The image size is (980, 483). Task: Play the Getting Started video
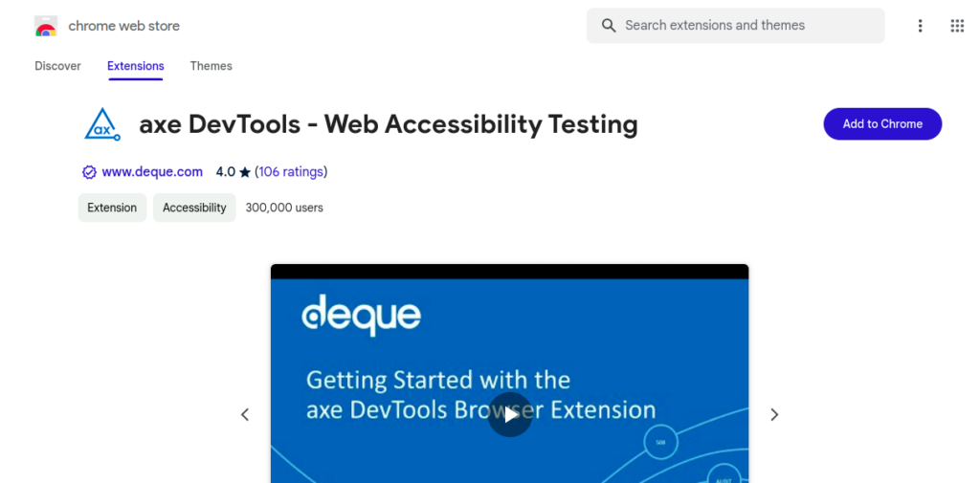pos(509,414)
